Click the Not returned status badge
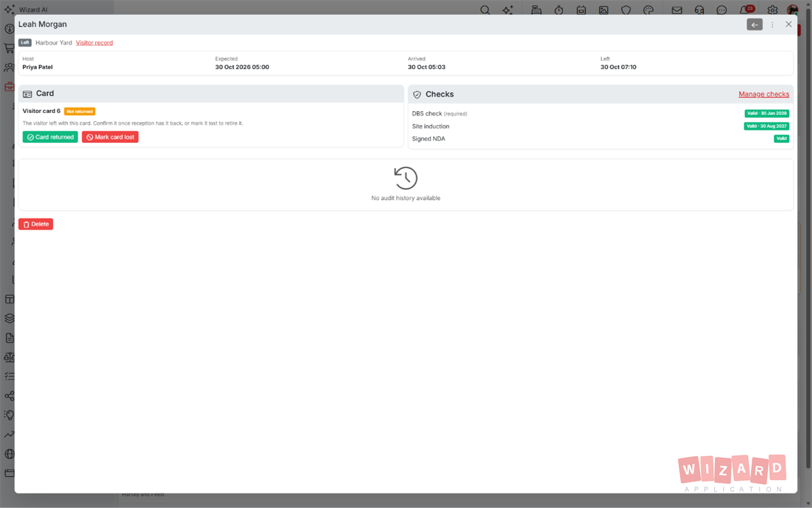This screenshot has width=812, height=508. tap(79, 112)
